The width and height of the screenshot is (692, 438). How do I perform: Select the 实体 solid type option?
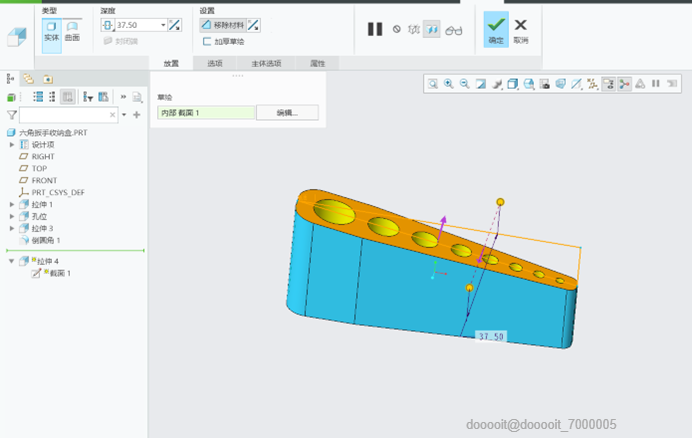click(52, 31)
